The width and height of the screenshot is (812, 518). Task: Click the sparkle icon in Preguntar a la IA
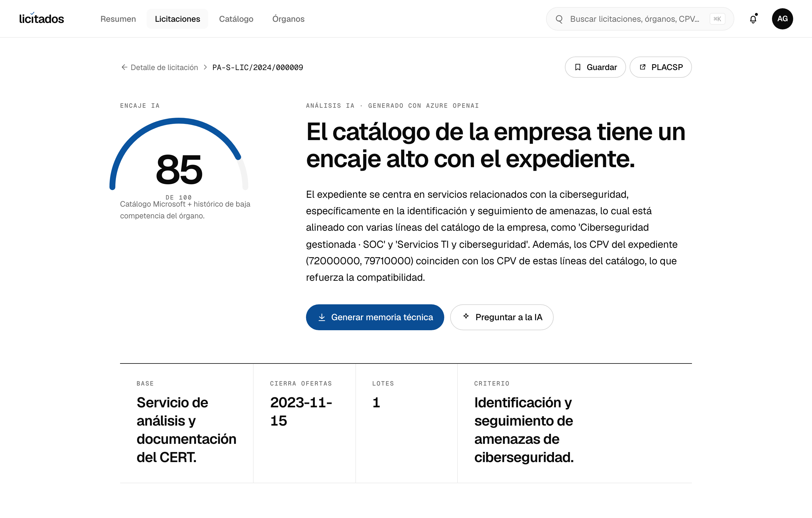466,316
